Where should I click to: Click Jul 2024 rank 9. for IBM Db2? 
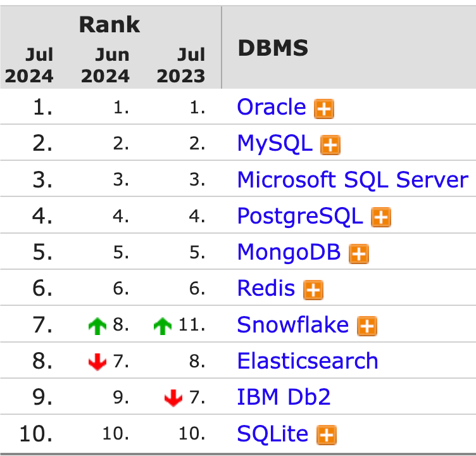pyautogui.click(x=42, y=397)
